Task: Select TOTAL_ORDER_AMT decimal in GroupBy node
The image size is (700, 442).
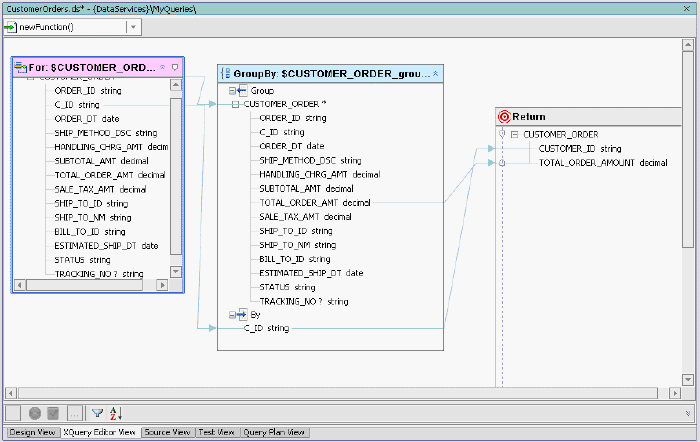Action: 315,203
